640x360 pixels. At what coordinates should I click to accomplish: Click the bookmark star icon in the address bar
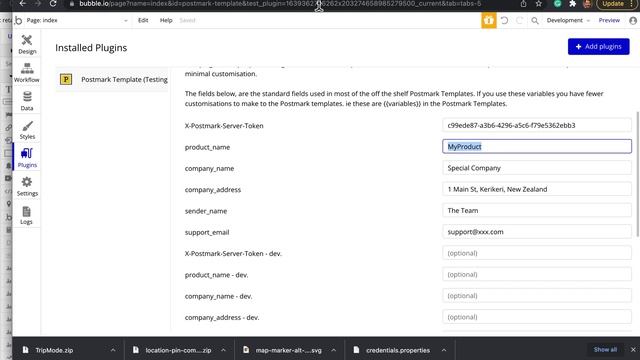(539, 4)
